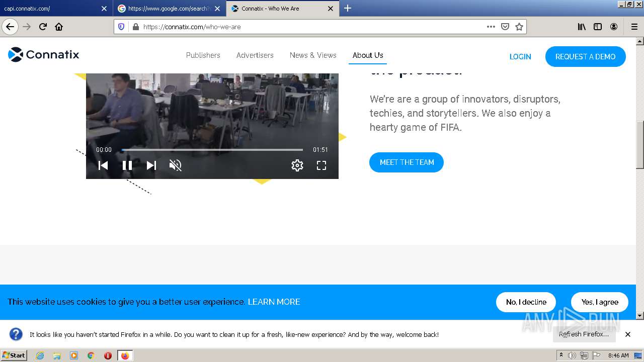Click LEARN MORE in cookie banner
The image size is (644, 362).
(274, 302)
